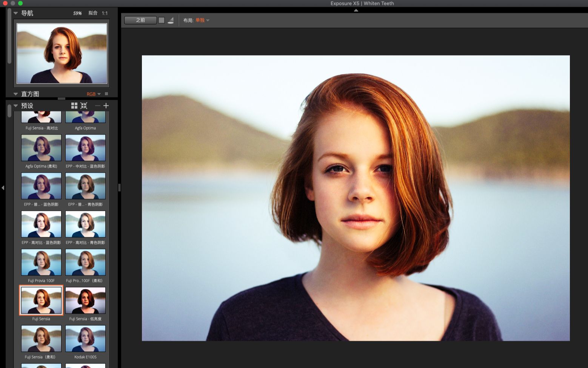588x368 pixels.
Task: Decrease preset thumbnail size with minus icon
Action: (97, 106)
